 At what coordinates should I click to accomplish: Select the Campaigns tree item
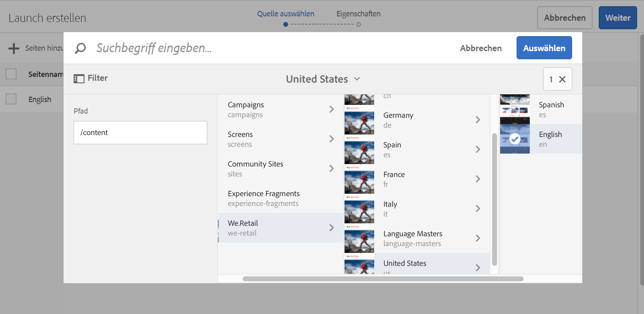pyautogui.click(x=281, y=109)
